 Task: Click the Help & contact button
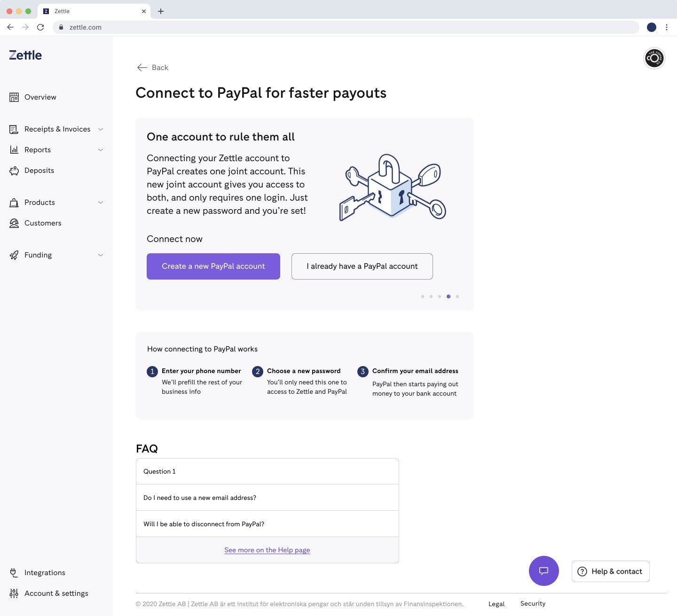coord(610,571)
